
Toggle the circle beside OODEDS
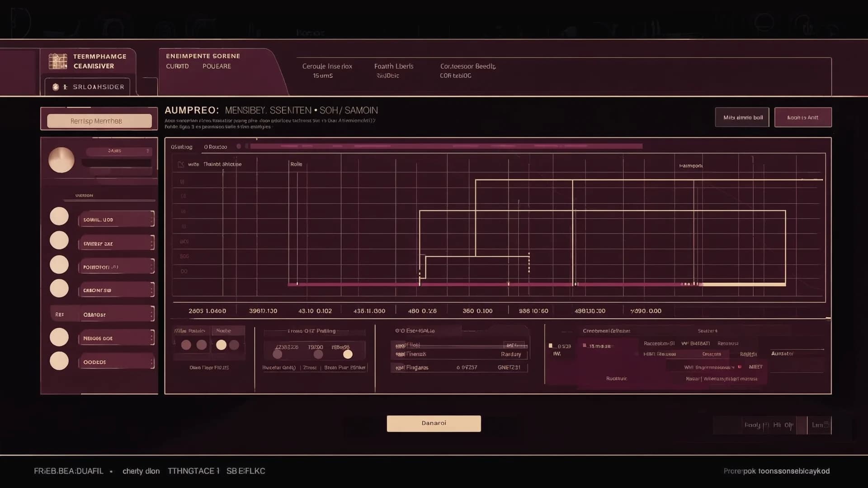[59, 361]
